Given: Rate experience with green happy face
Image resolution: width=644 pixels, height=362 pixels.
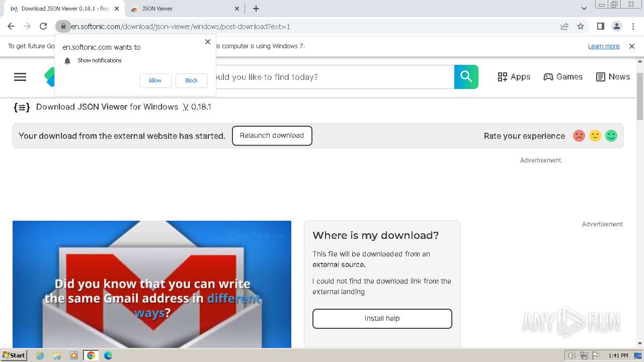Looking at the screenshot, I should (x=611, y=136).
